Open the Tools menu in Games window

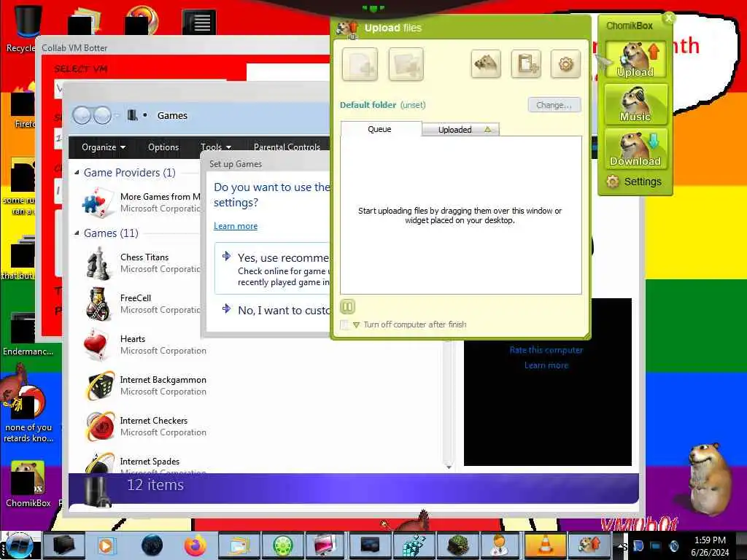(215, 147)
